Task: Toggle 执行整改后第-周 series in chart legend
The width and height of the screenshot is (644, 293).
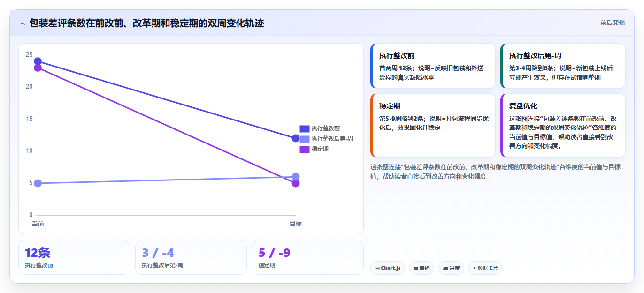Action: click(x=326, y=139)
